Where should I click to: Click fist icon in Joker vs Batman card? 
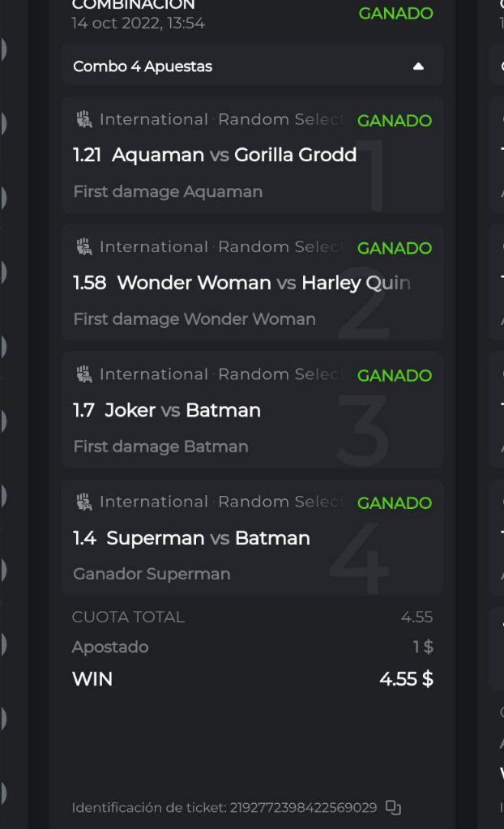[x=83, y=374]
